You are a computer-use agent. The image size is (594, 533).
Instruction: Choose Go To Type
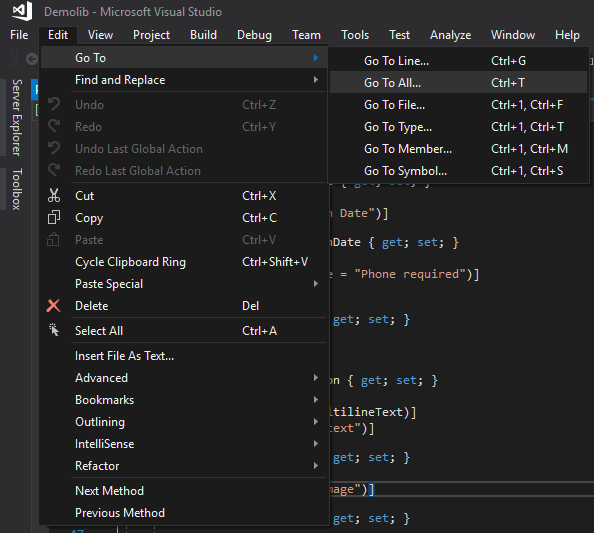tap(458, 127)
